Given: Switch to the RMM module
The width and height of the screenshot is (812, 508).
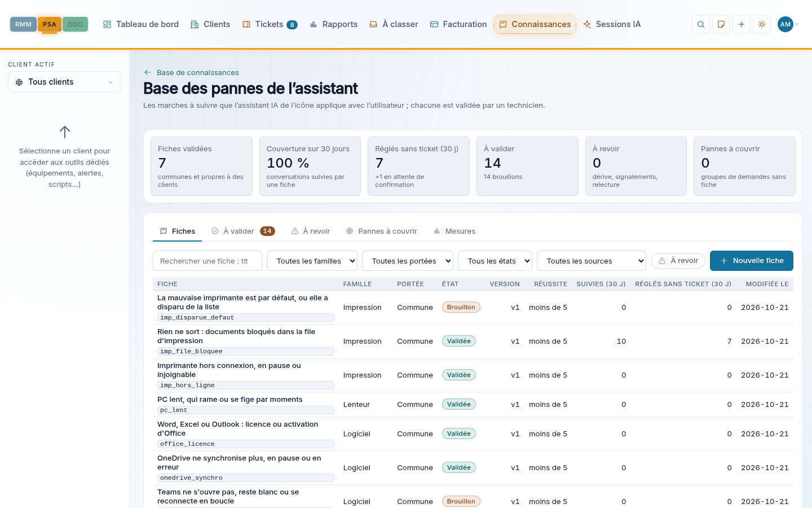Looking at the screenshot, I should [24, 24].
